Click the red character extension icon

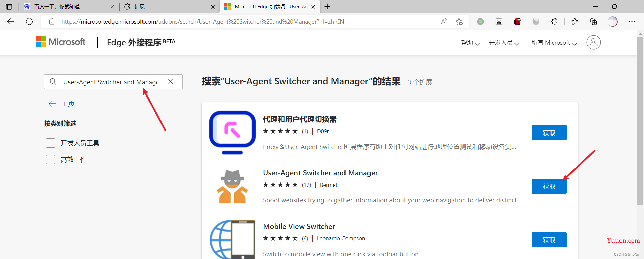tap(517, 22)
